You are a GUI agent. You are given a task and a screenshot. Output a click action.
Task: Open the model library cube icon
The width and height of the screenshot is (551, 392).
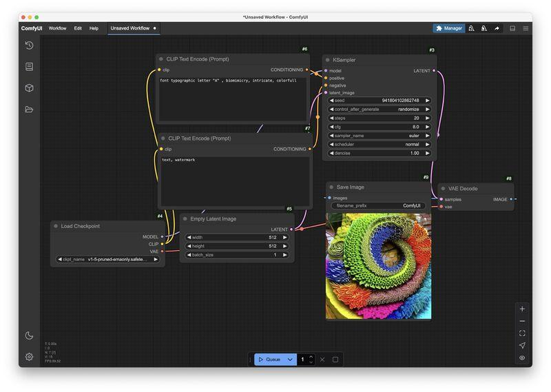tap(29, 88)
